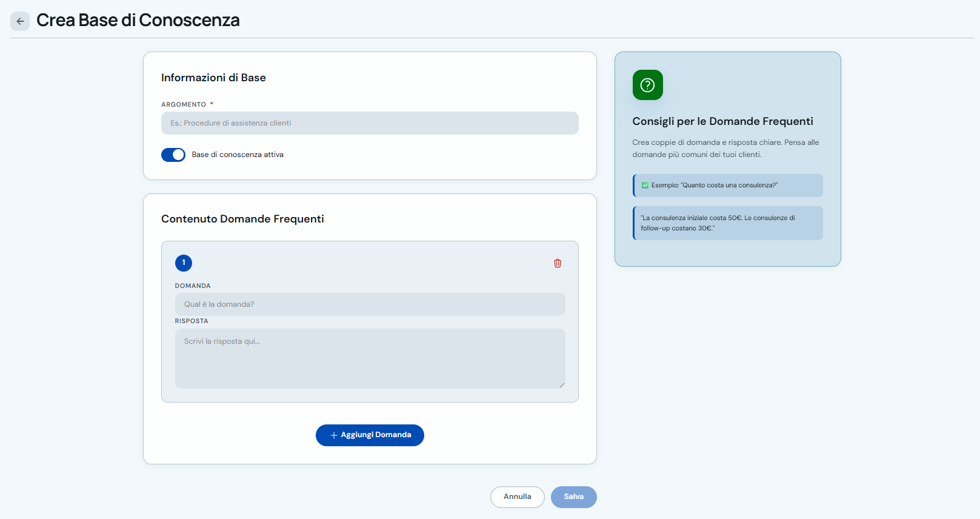
Task: Toggle Base di conoscenza attiva switch
Action: tap(173, 155)
